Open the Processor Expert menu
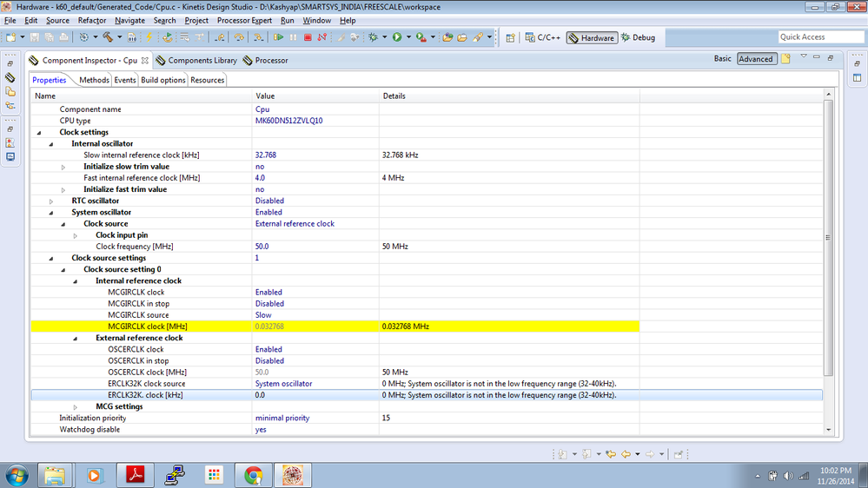 point(244,21)
